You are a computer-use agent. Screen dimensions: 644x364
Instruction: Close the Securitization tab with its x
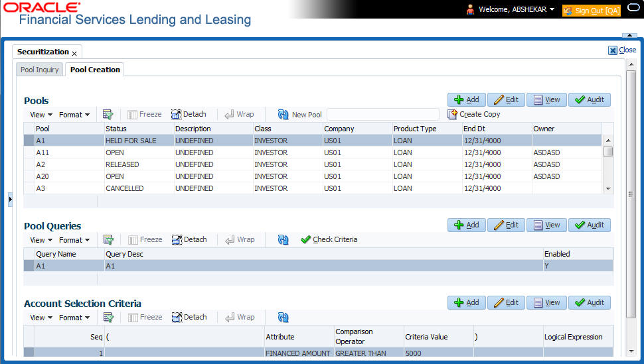[74, 53]
